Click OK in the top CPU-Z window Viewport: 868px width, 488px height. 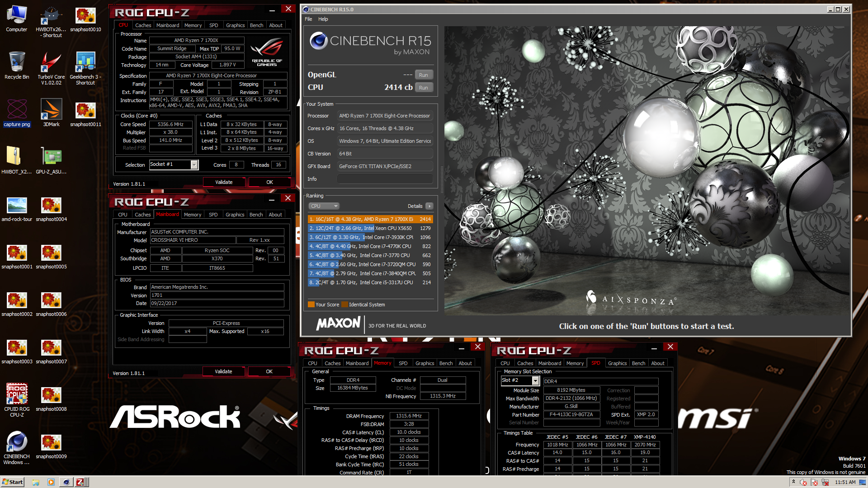[269, 182]
